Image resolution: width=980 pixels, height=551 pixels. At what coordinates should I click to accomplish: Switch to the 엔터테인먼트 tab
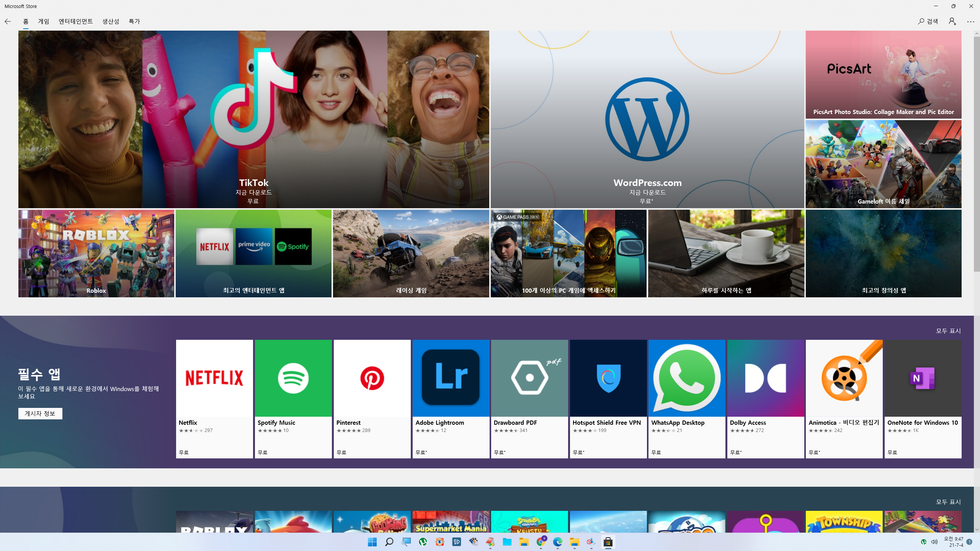tap(75, 21)
